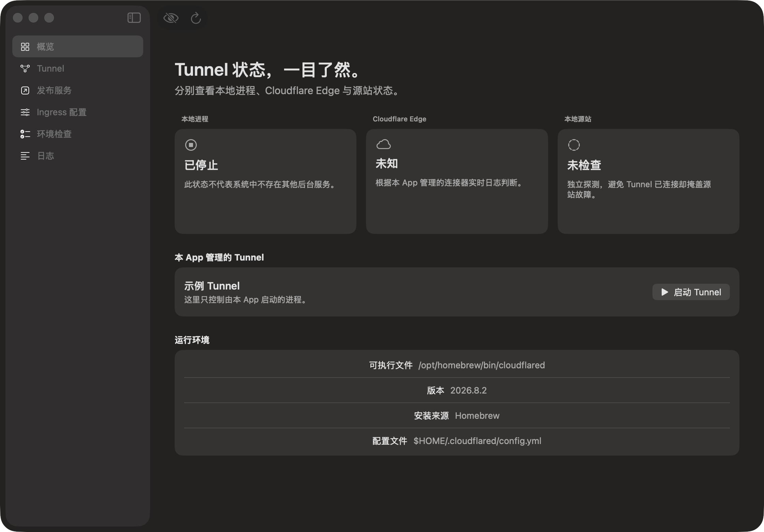The image size is (764, 532).
Task: Toggle the eye-slash hide sensitive info button
Action: [171, 18]
